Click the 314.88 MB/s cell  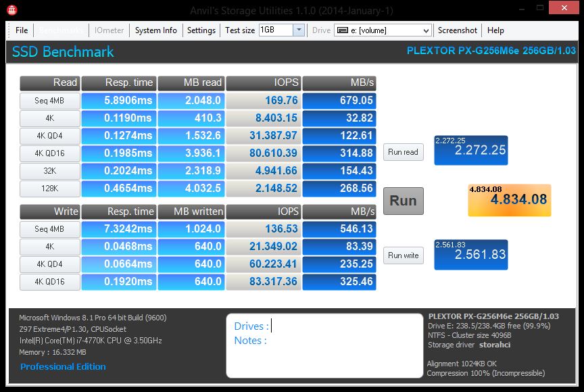point(339,153)
